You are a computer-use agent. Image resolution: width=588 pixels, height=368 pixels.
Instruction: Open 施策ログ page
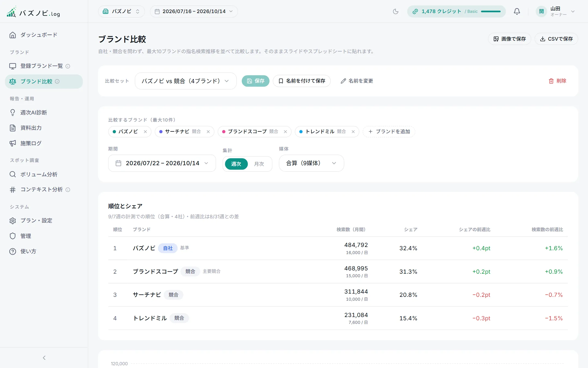44,143
